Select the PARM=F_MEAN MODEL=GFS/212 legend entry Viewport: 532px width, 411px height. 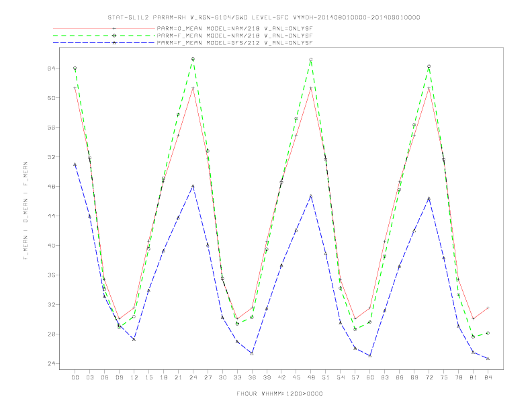(234, 43)
